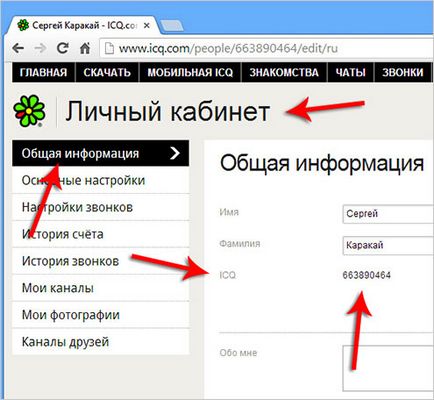Open Основные настройки section
The width and height of the screenshot is (434, 400).
(101, 180)
